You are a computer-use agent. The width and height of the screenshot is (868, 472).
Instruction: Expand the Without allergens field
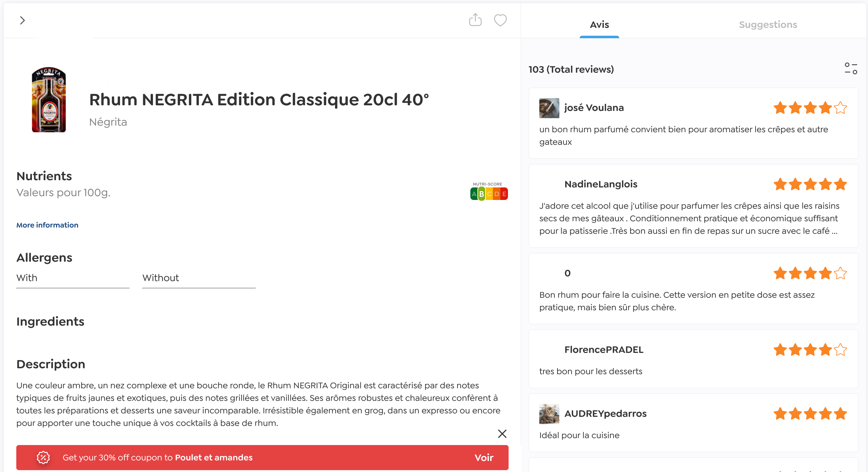point(199,278)
